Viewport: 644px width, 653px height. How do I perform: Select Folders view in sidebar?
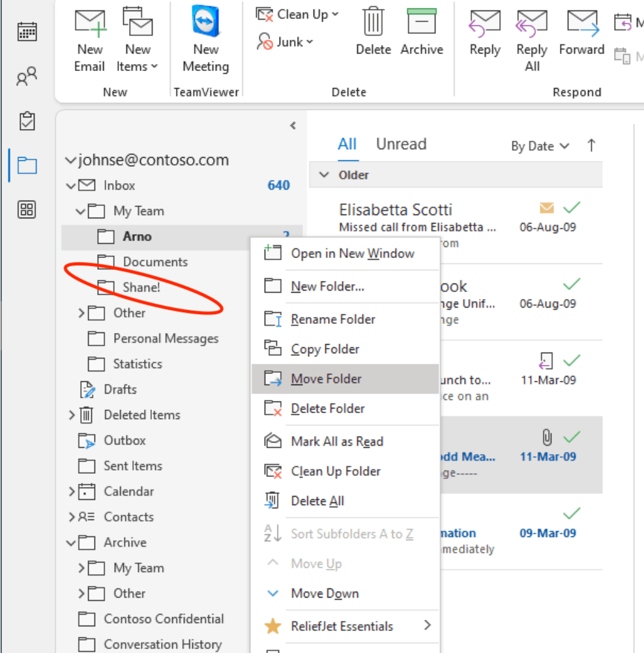pyautogui.click(x=27, y=166)
